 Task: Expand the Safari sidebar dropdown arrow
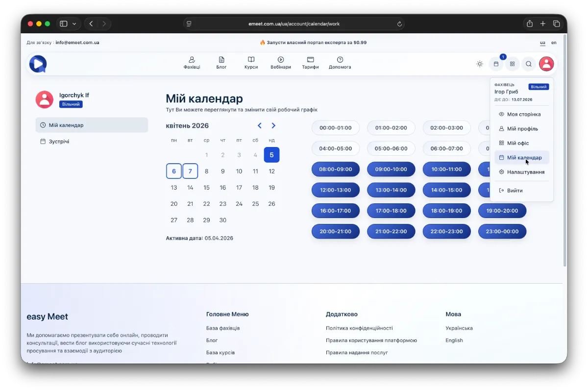(x=74, y=24)
